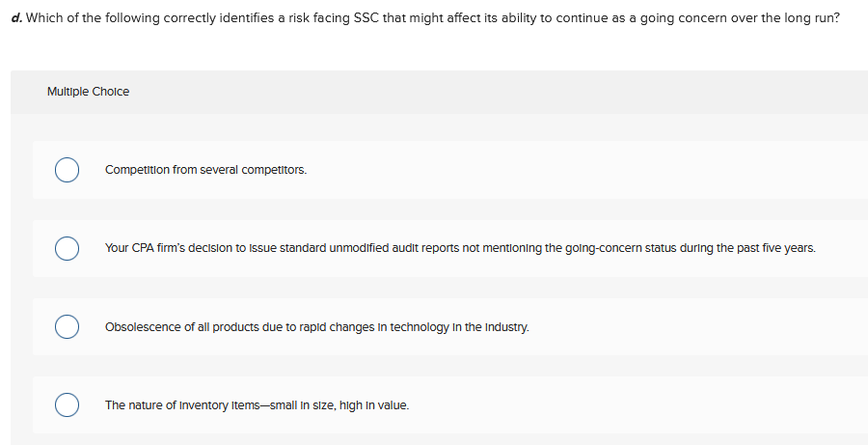Click the bold "d." question letter
868x445 pixels.
pos(17,19)
